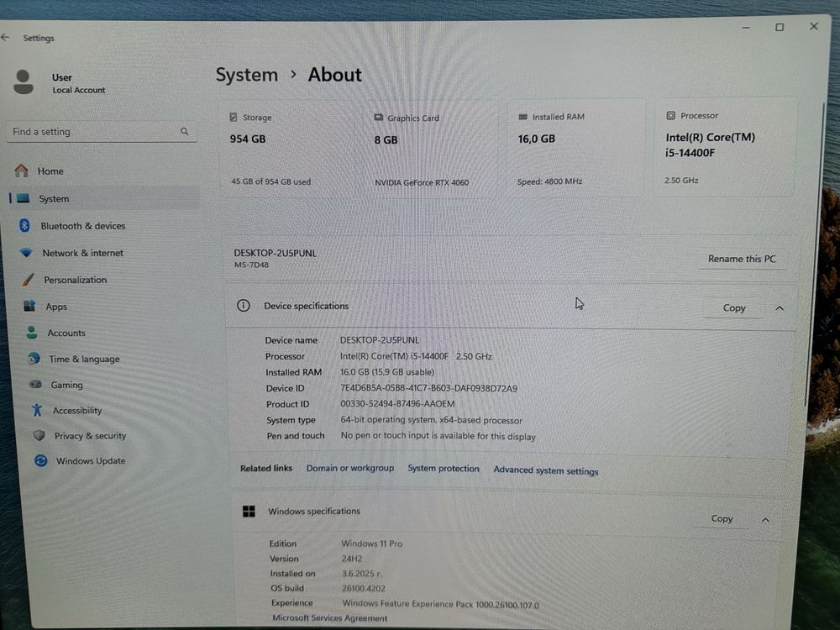The width and height of the screenshot is (840, 630).
Task: Open Domain or workgroup link
Action: pos(349,468)
